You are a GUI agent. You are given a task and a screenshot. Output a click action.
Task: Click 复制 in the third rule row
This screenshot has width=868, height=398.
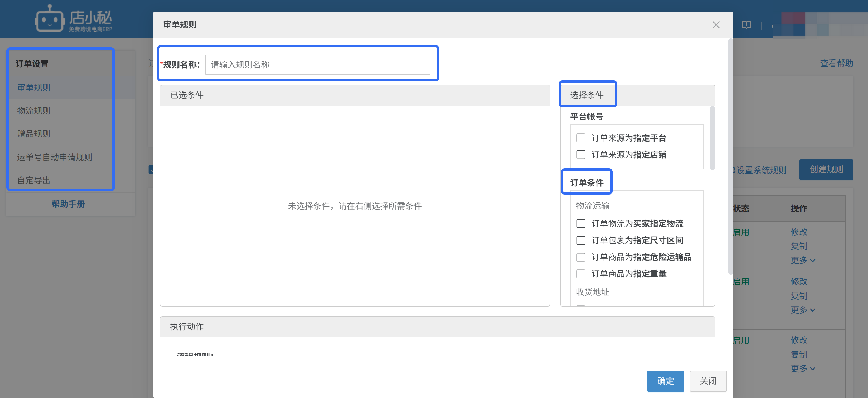[x=799, y=355]
